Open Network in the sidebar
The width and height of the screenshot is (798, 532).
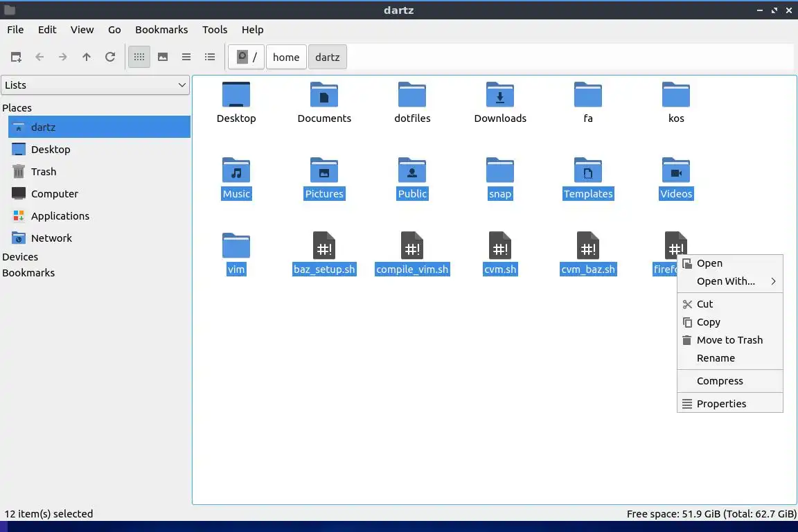pos(99,238)
